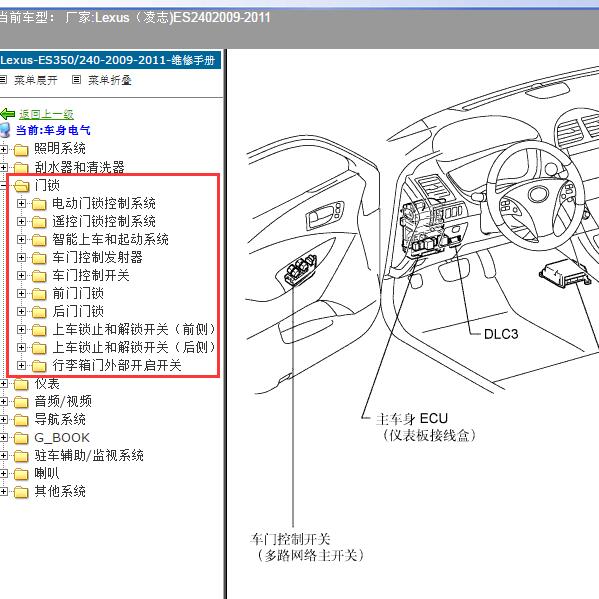
Task: Click the 菜单展开 button text
Action: [36, 80]
